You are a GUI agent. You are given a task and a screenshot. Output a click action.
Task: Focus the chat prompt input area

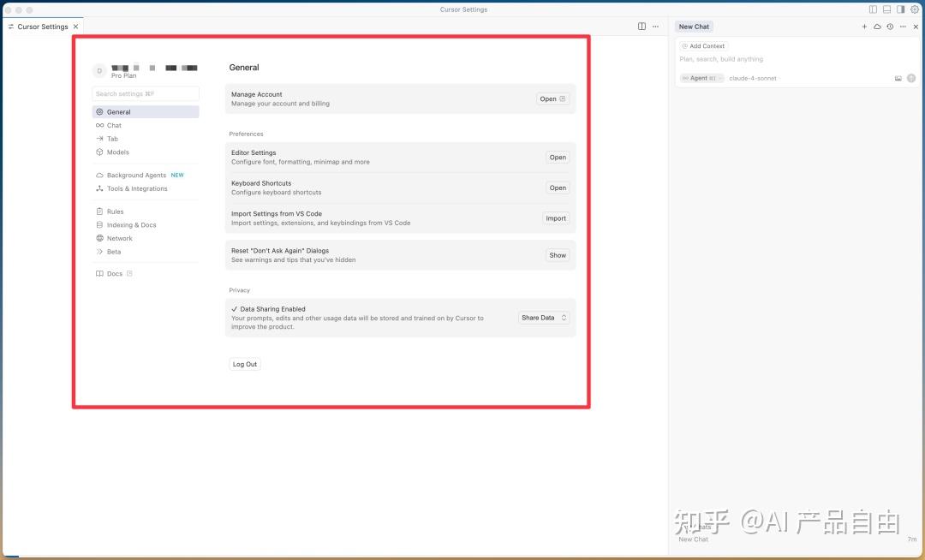pyautogui.click(x=797, y=59)
